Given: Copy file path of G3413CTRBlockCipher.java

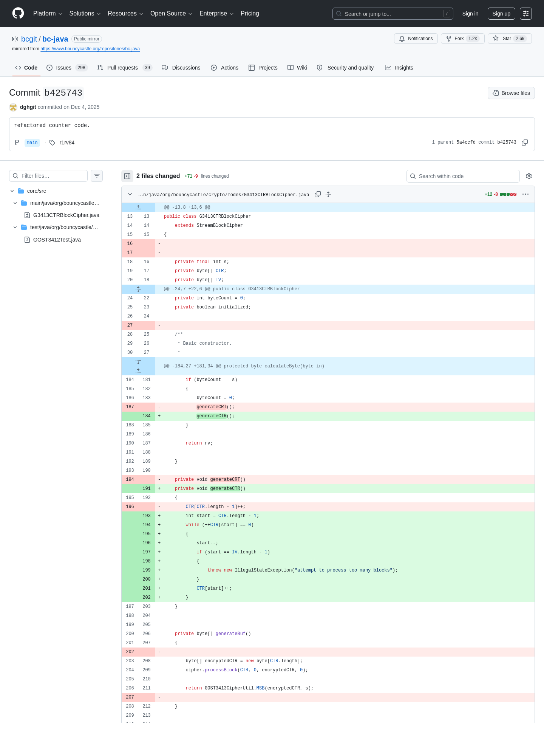Looking at the screenshot, I should coord(318,194).
